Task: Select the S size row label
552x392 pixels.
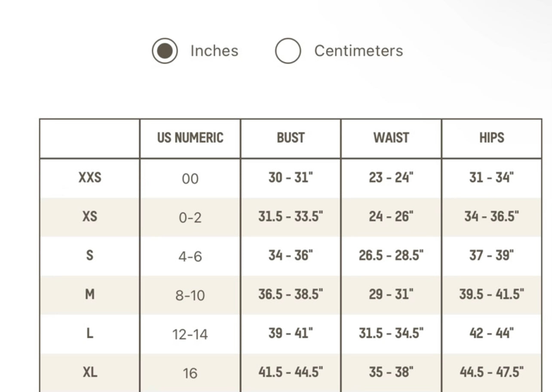Action: click(x=90, y=255)
